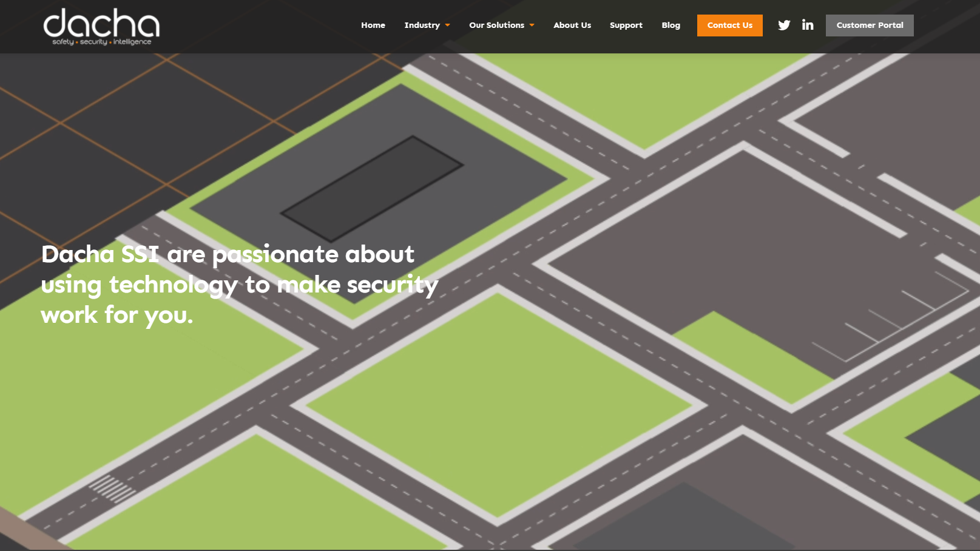
Task: Click the hero headline about security technology
Action: click(238, 284)
